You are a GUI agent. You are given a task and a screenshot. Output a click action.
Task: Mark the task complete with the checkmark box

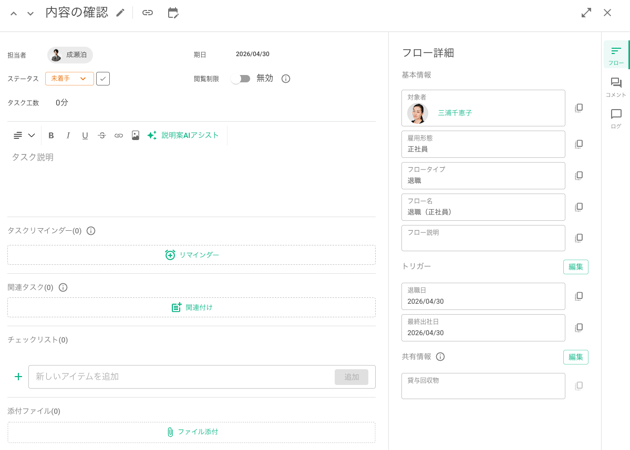click(x=103, y=79)
